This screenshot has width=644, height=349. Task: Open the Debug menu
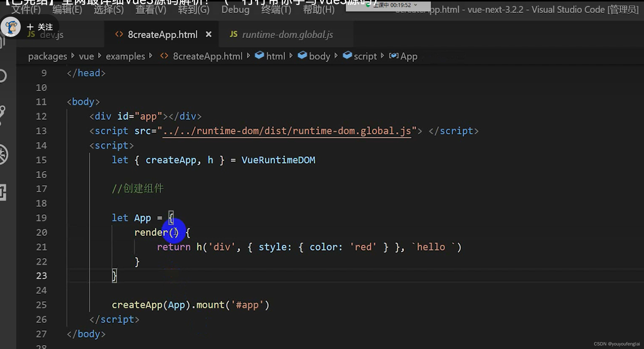pos(235,10)
